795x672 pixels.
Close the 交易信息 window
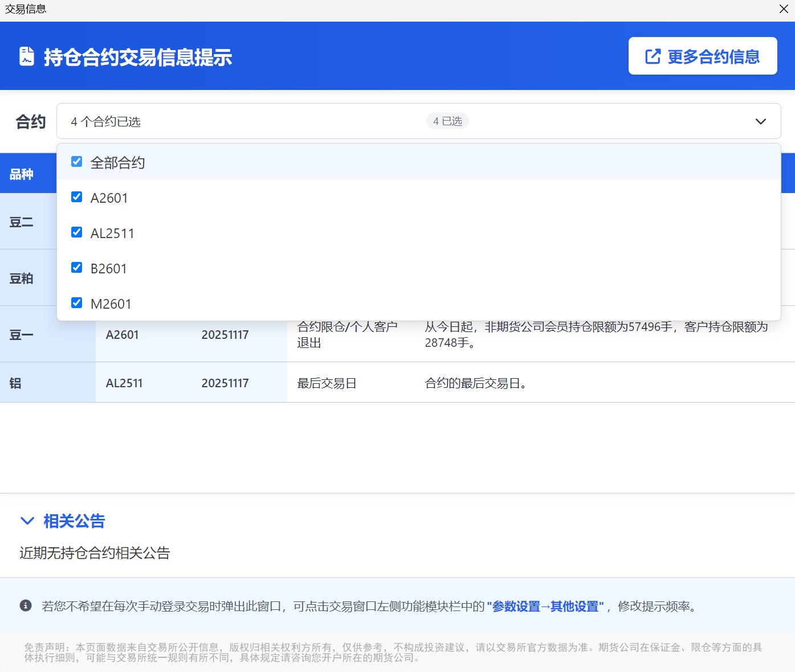[x=784, y=9]
